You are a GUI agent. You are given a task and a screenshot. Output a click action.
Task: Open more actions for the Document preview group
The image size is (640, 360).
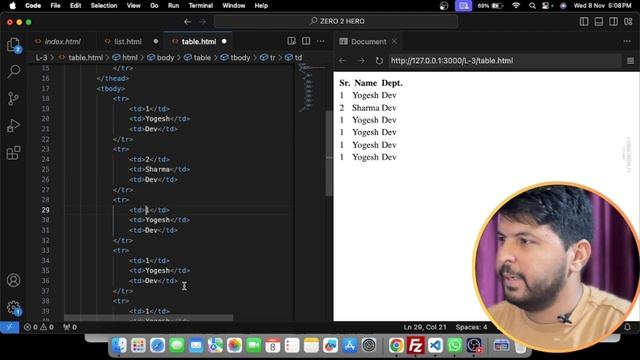(627, 41)
